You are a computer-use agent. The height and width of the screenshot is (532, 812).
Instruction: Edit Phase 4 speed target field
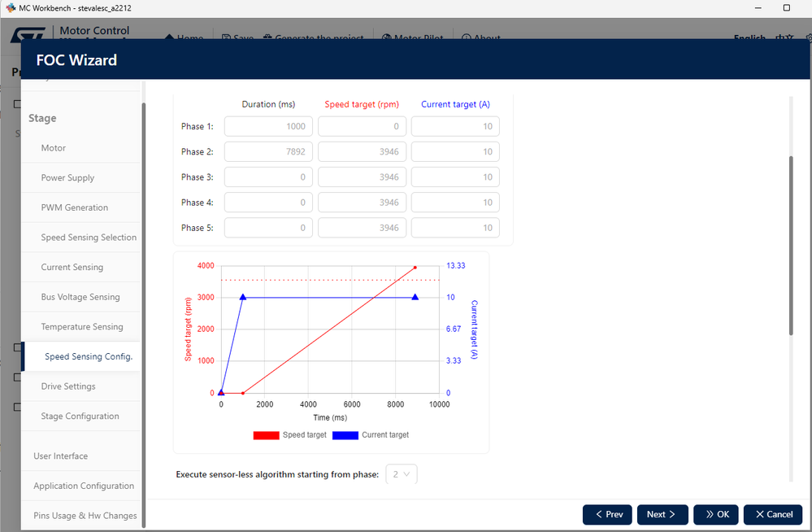(x=362, y=203)
